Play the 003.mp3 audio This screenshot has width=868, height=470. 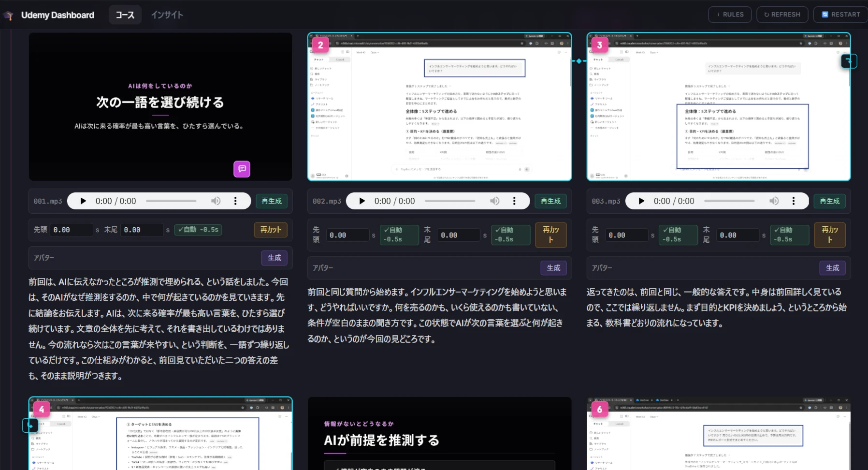(x=641, y=201)
